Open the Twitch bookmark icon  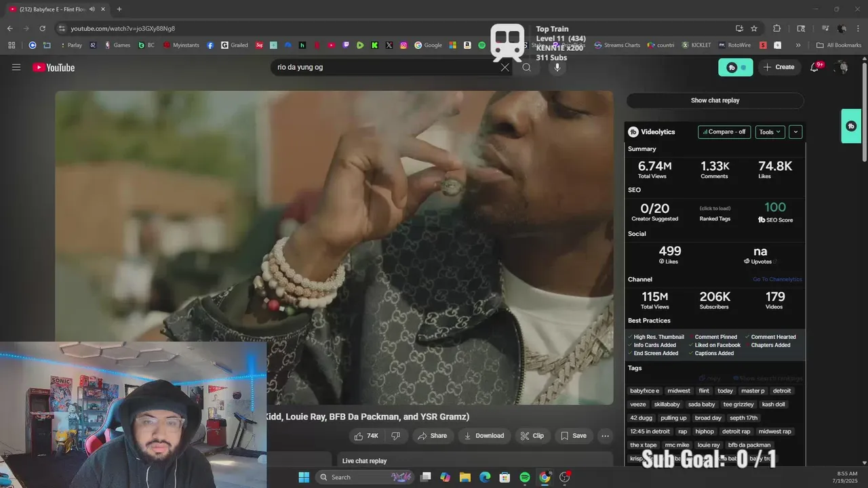346,45
